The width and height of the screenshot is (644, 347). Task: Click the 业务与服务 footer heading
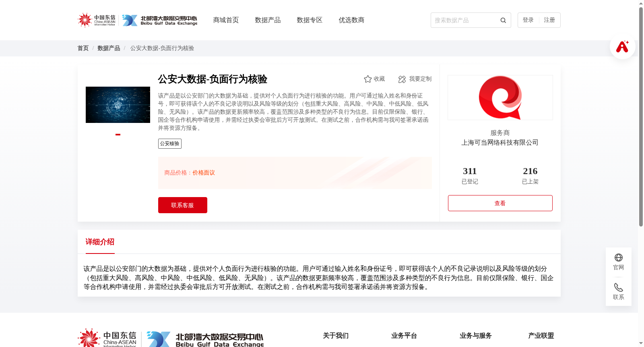(476, 336)
